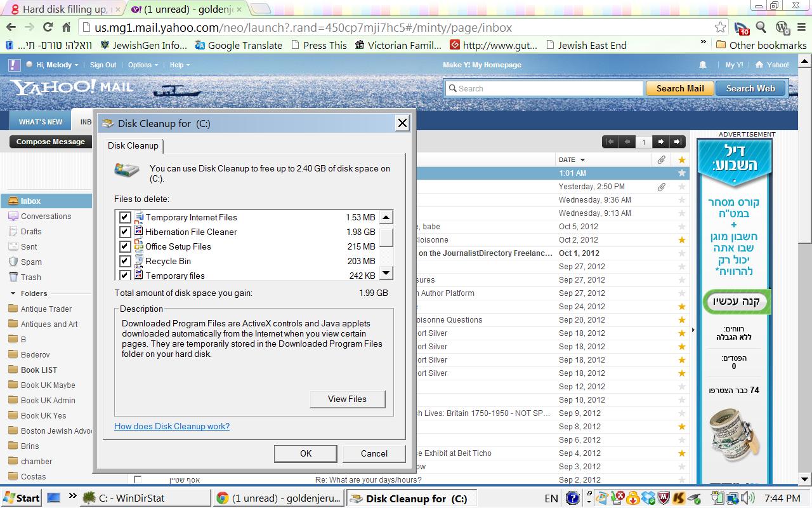
Task: Uncheck the Hibernation File Cleaner checkbox
Action: click(x=125, y=232)
